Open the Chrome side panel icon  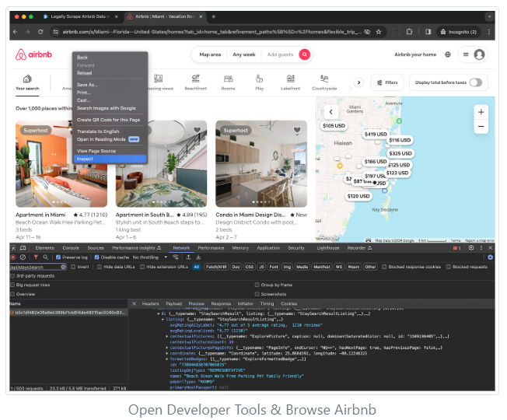click(428, 32)
